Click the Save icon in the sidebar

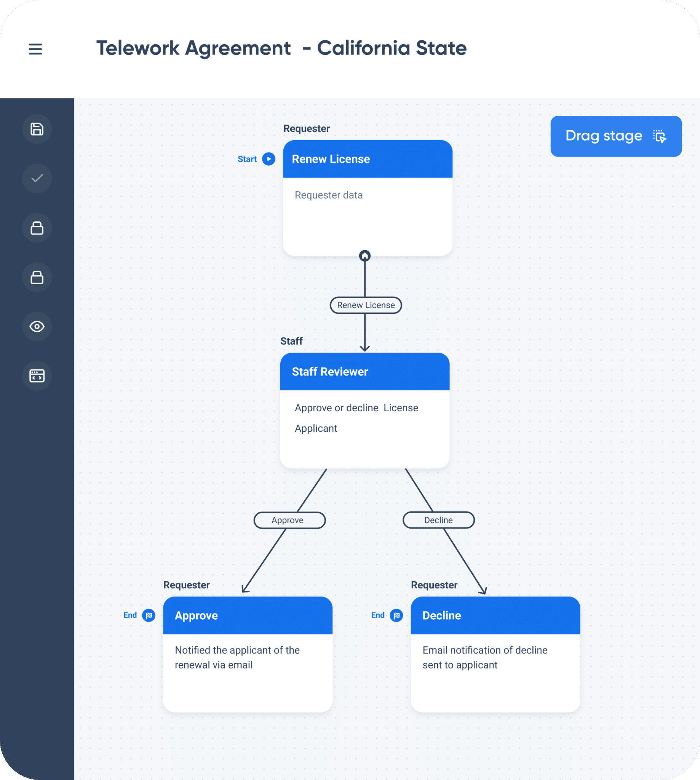[x=37, y=129]
